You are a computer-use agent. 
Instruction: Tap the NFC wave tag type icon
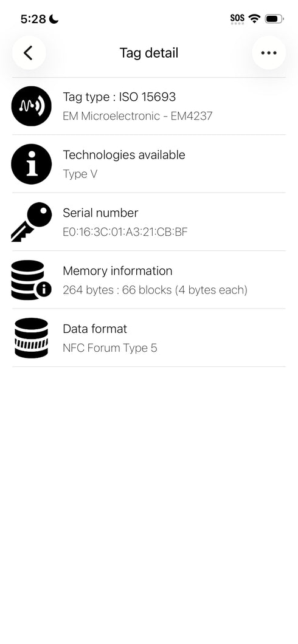click(32, 106)
